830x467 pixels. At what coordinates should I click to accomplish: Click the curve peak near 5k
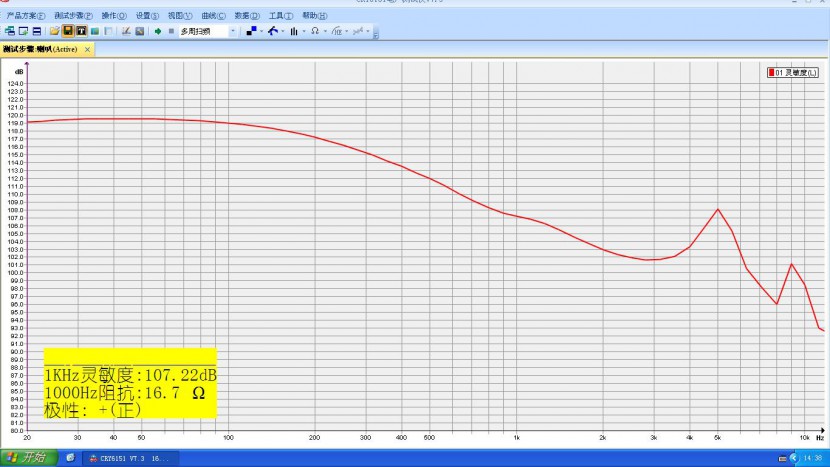tap(718, 209)
